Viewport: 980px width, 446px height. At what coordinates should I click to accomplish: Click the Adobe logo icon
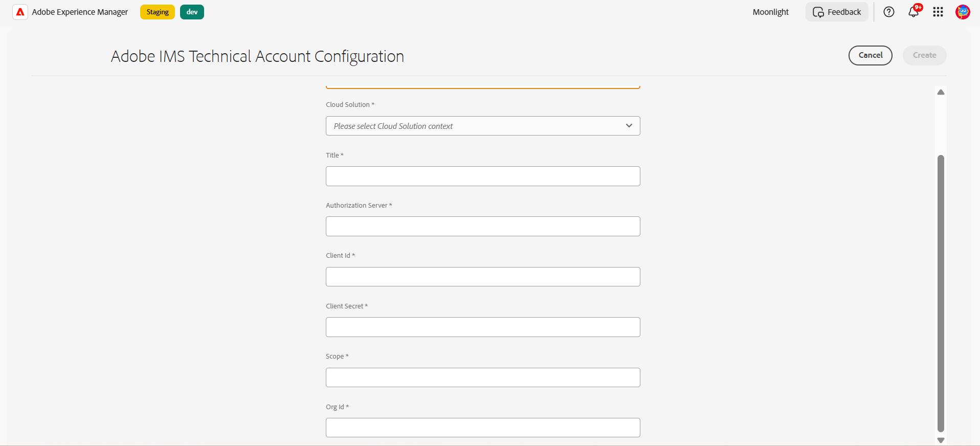tap(20, 12)
